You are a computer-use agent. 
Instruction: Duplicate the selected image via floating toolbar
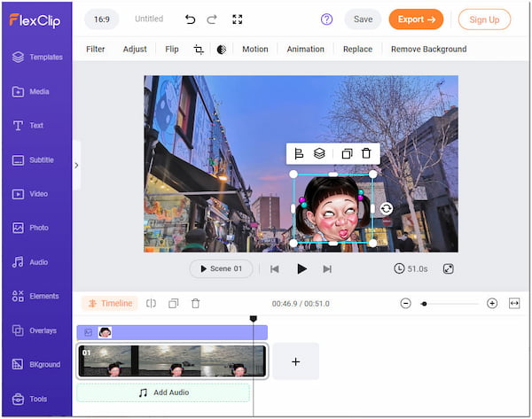pyautogui.click(x=347, y=153)
